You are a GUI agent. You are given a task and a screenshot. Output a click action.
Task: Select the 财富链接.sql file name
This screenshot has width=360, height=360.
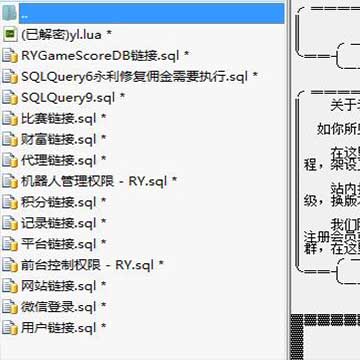point(64,139)
